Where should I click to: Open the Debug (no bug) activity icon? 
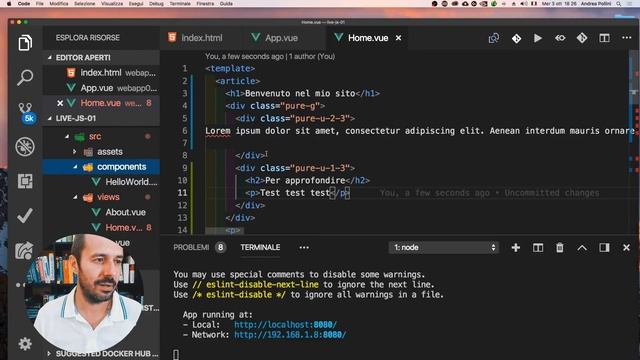(25, 147)
